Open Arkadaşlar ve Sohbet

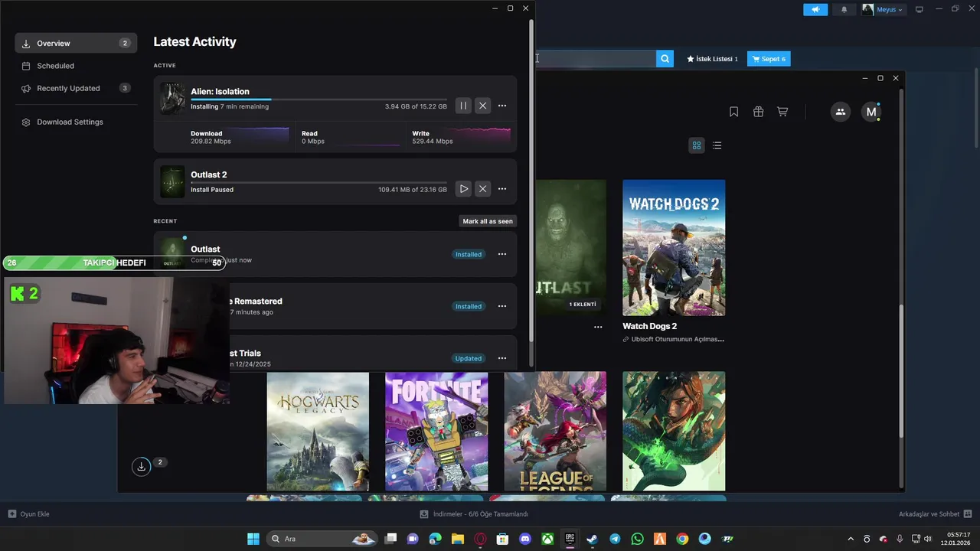click(935, 514)
